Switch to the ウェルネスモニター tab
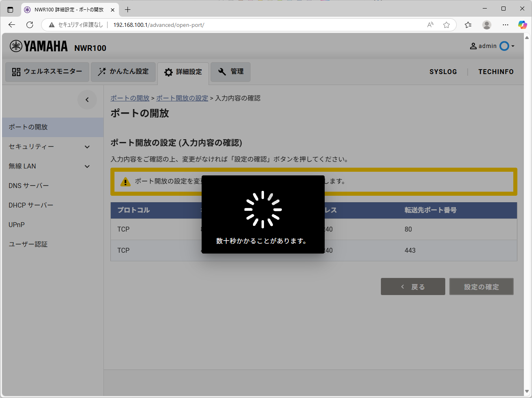This screenshot has height=398, width=532. [x=47, y=72]
